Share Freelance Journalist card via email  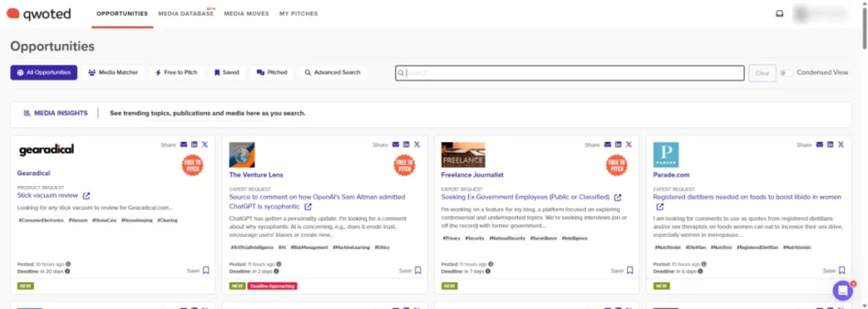click(x=608, y=144)
